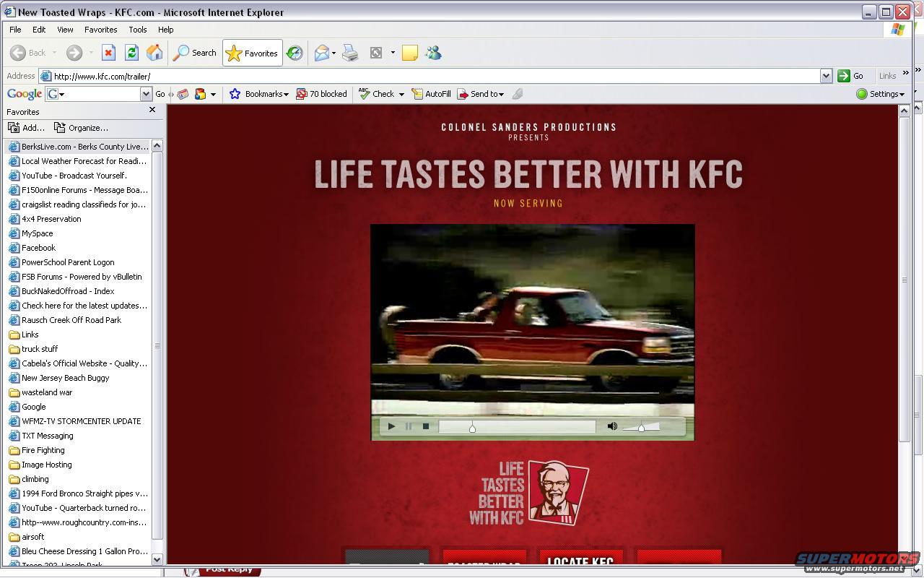Open the Messenger people icon

tap(433, 53)
